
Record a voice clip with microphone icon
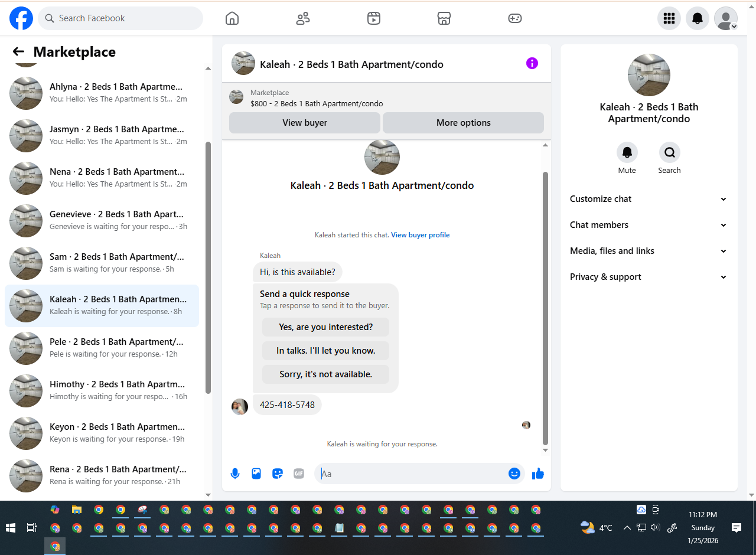click(235, 474)
